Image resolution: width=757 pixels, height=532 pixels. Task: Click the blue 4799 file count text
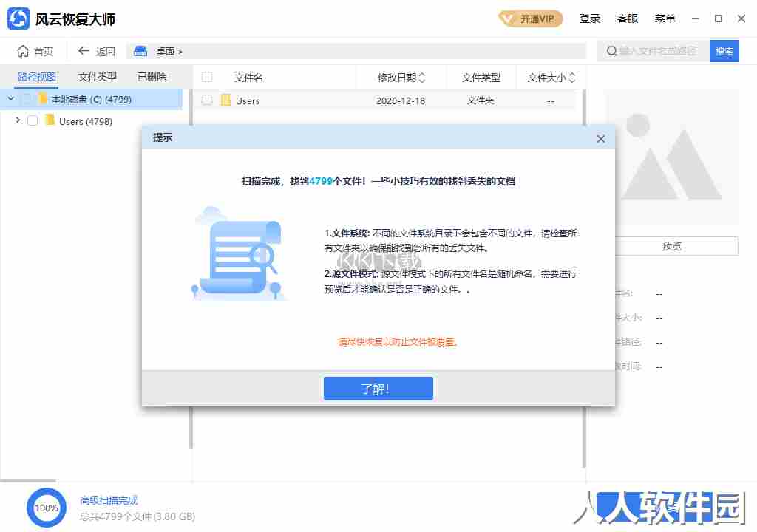(x=321, y=181)
